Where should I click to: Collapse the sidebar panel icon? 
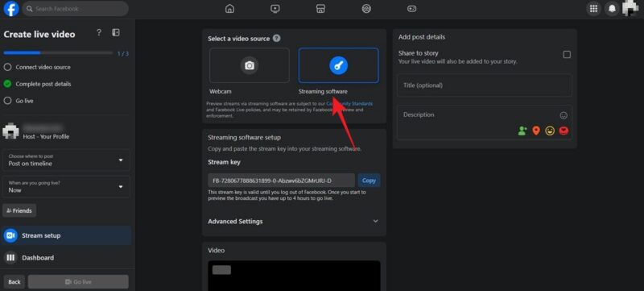coord(116,32)
